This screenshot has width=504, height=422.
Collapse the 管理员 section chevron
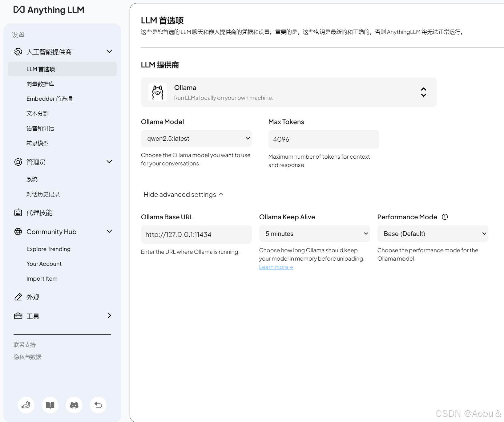coord(109,162)
